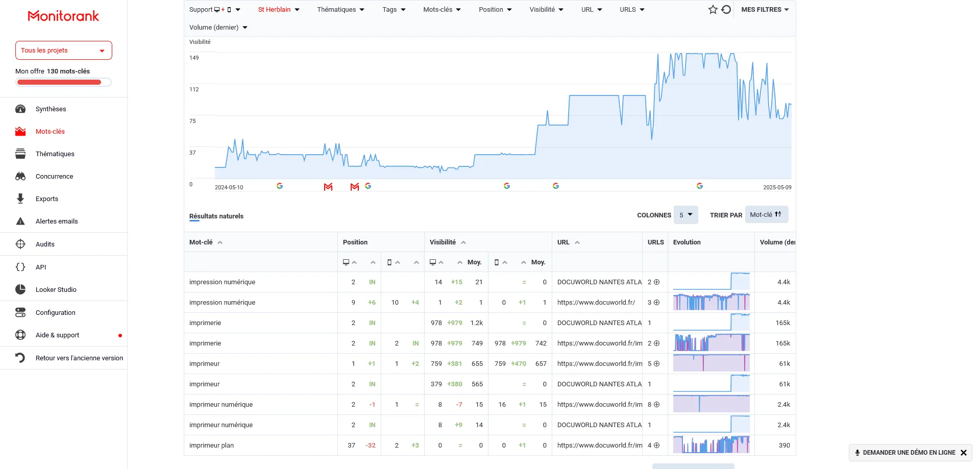Sort table by Mot-clé column header
Image resolution: width=980 pixels, height=469 pixels.
point(206,242)
